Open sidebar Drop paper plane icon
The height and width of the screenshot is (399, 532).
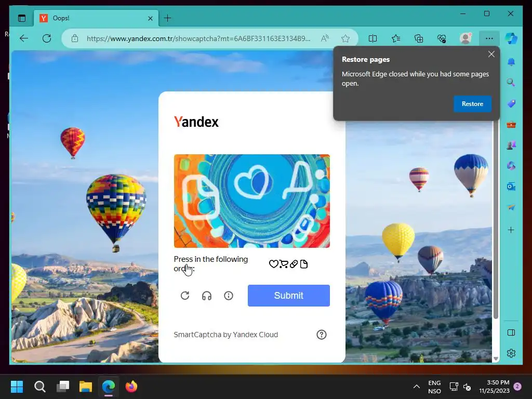tap(511, 207)
